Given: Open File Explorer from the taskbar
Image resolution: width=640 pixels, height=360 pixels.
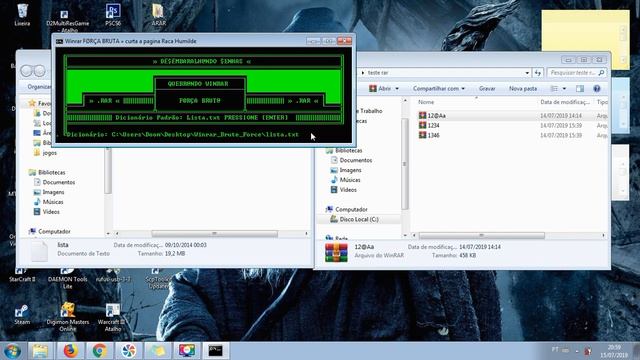Looking at the screenshot, I should (x=40, y=351).
